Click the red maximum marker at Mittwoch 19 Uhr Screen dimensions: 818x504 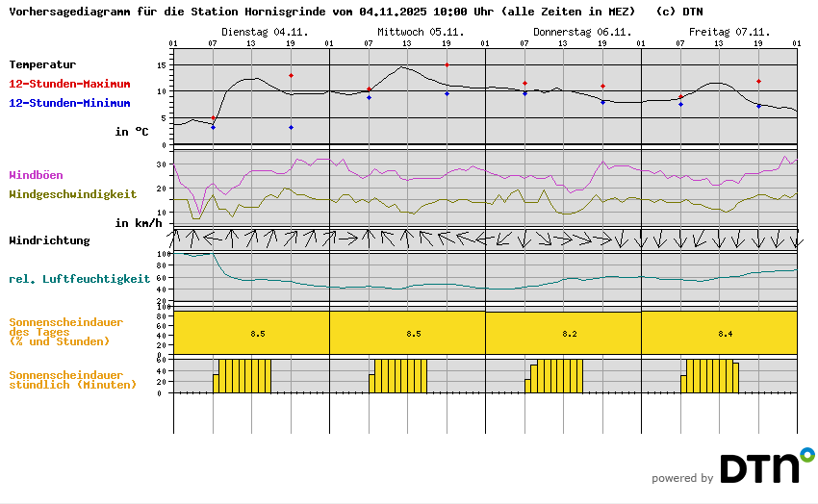pos(447,65)
